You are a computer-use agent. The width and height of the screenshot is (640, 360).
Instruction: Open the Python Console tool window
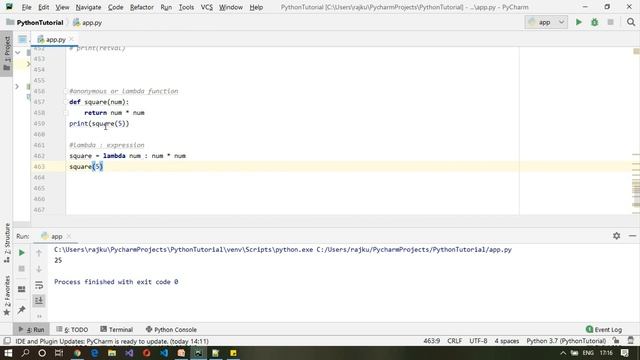click(x=171, y=329)
